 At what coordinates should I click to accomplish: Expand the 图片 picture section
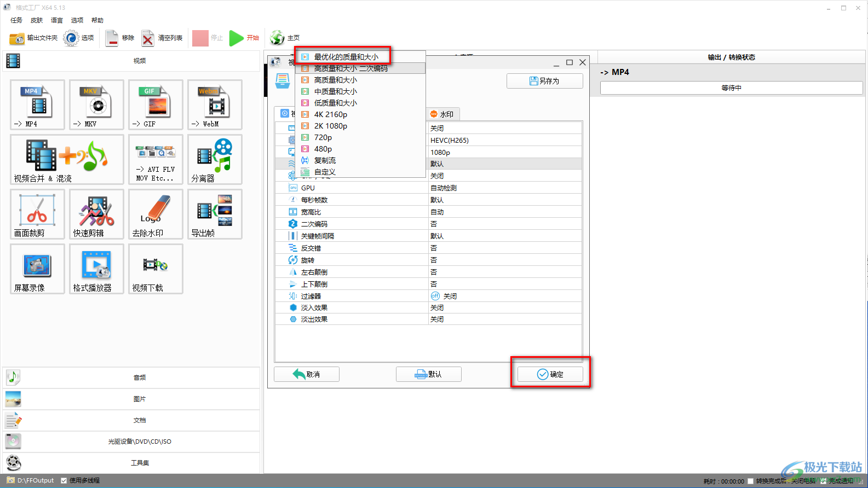[x=131, y=399]
